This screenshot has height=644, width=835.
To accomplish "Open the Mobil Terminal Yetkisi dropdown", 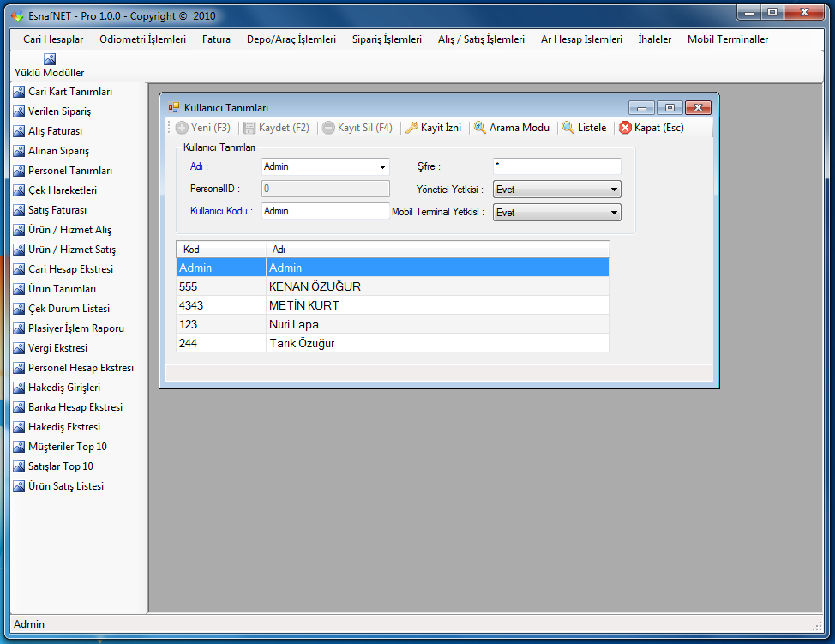I will [614, 213].
